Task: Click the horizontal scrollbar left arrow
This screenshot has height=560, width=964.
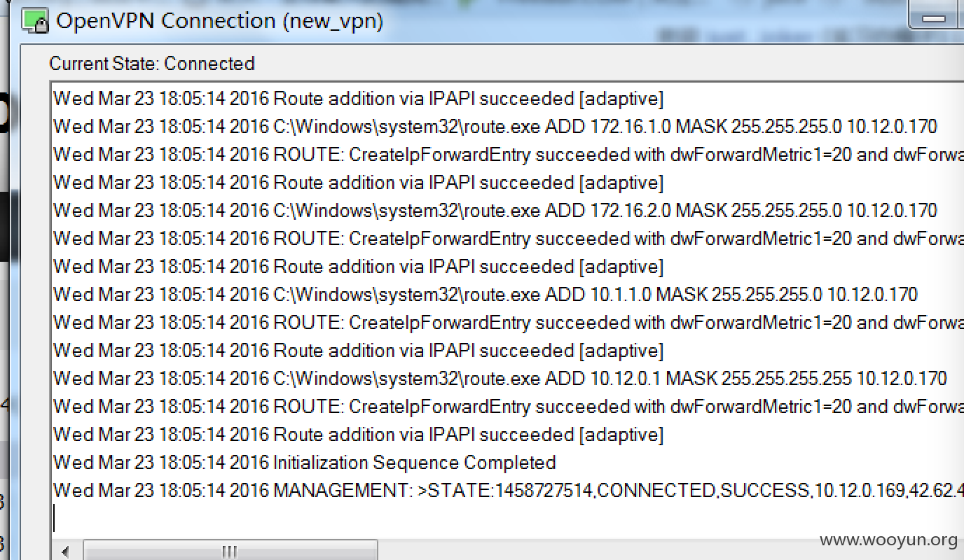Action: [64, 551]
